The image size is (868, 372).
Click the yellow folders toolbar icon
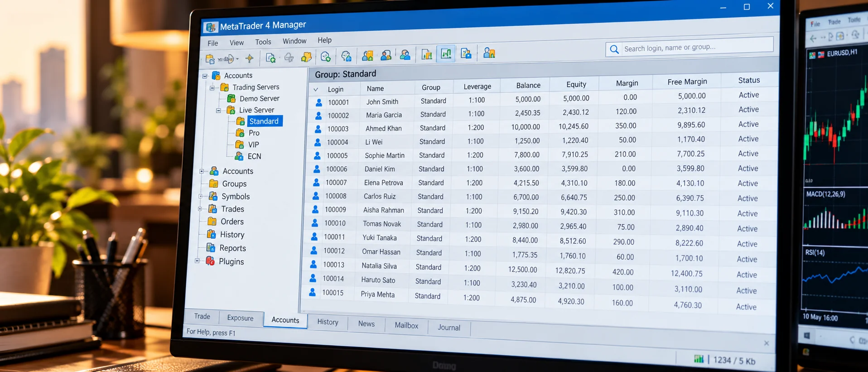[x=307, y=57]
